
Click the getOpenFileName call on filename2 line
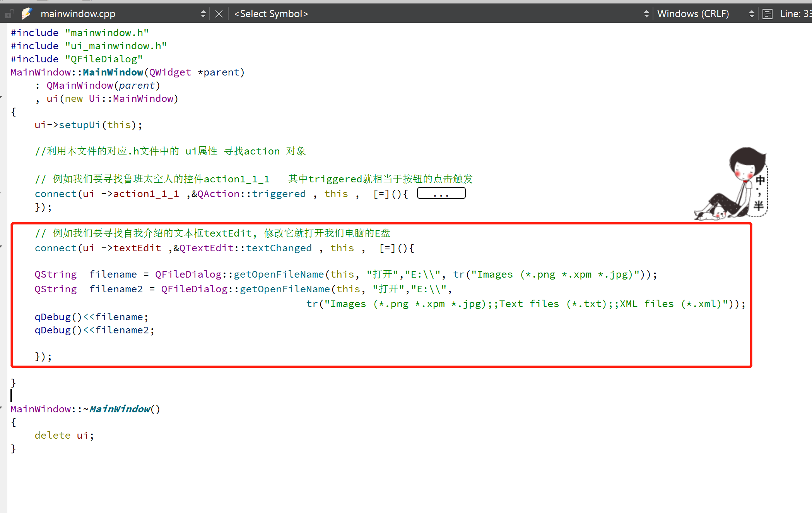(285, 289)
